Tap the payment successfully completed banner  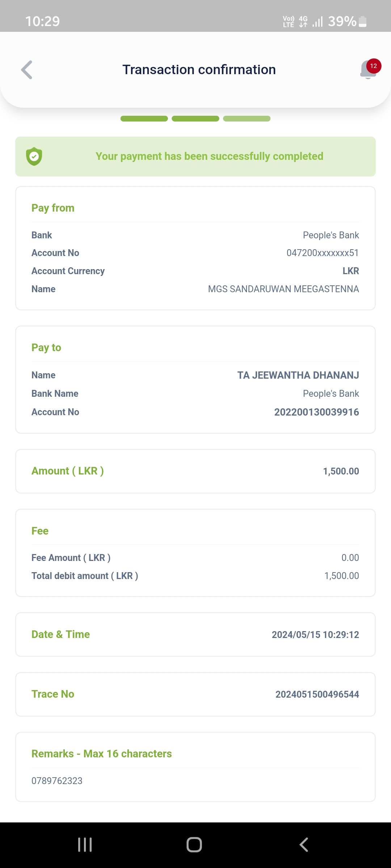209,156
